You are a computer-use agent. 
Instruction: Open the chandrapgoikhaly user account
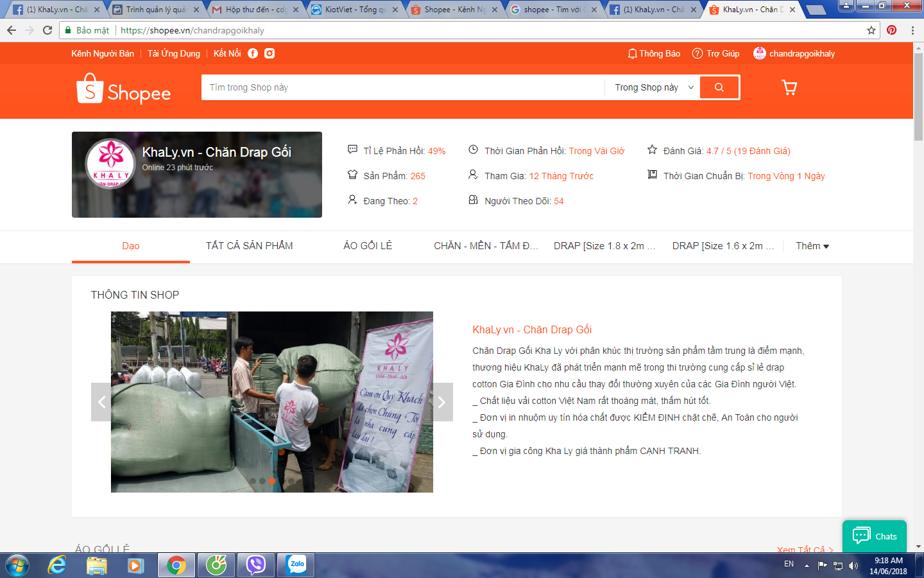(794, 53)
